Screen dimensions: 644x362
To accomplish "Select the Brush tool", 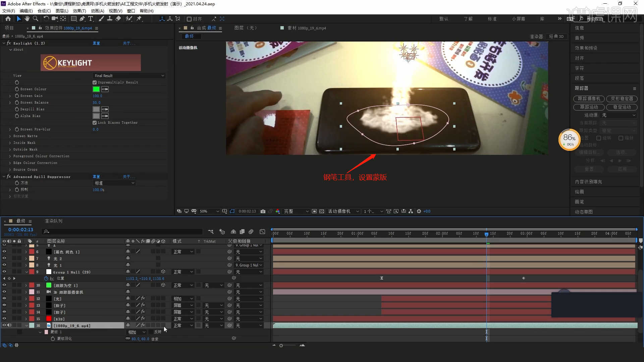I will 101,19.
